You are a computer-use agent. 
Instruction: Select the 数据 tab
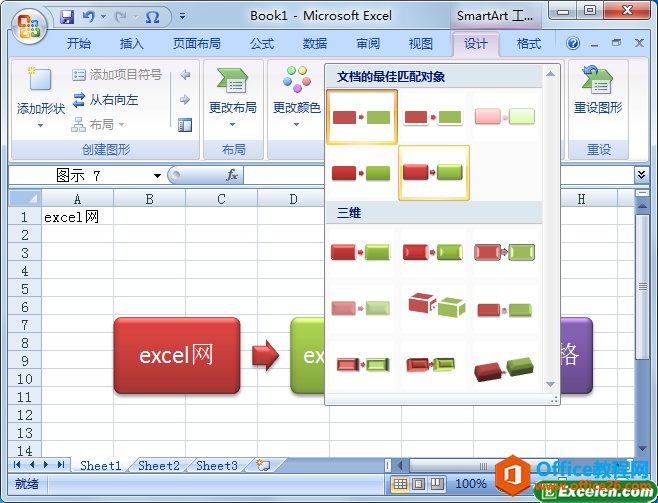click(x=315, y=44)
